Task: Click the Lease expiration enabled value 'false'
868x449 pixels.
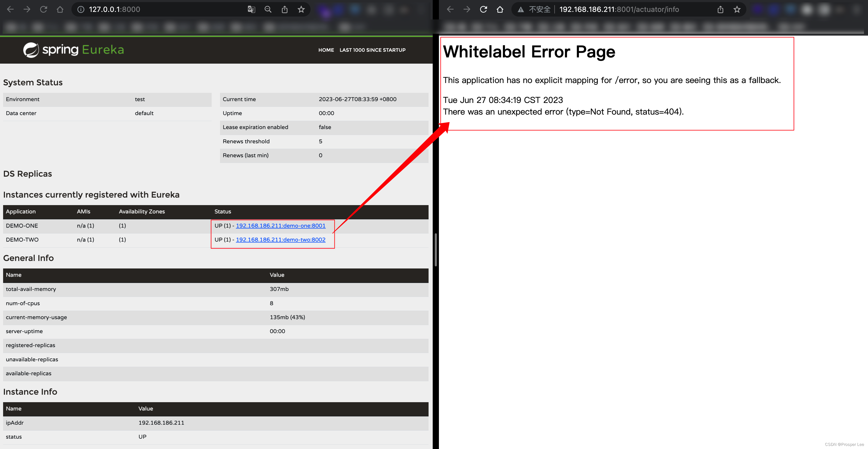Action: 325,127
